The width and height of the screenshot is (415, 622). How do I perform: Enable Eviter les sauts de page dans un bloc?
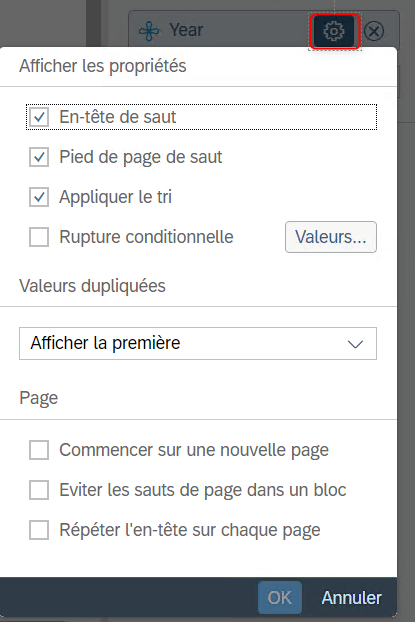(x=39, y=490)
